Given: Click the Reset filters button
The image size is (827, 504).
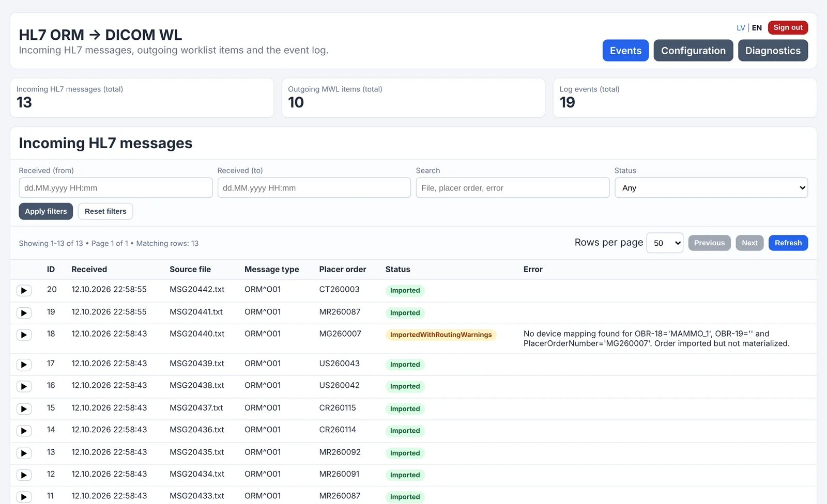Looking at the screenshot, I should pos(105,211).
